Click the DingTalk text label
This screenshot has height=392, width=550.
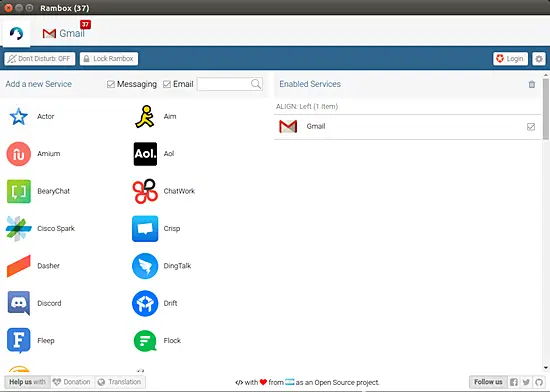point(177,266)
